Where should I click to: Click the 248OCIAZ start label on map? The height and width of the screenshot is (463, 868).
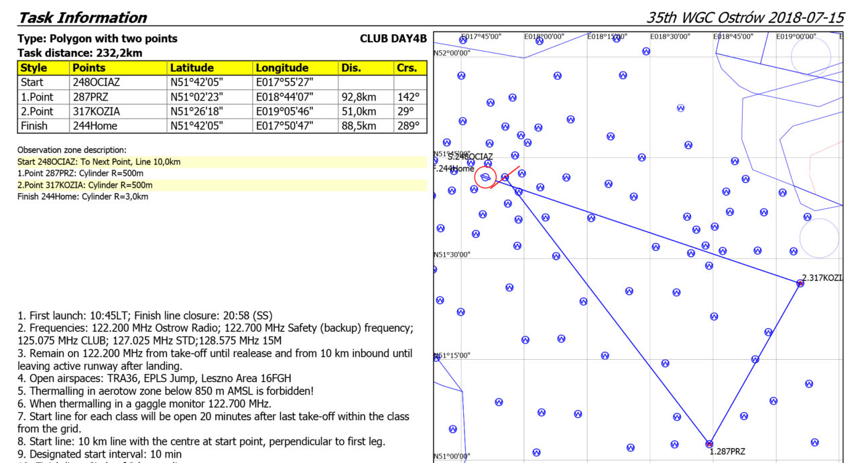click(471, 157)
